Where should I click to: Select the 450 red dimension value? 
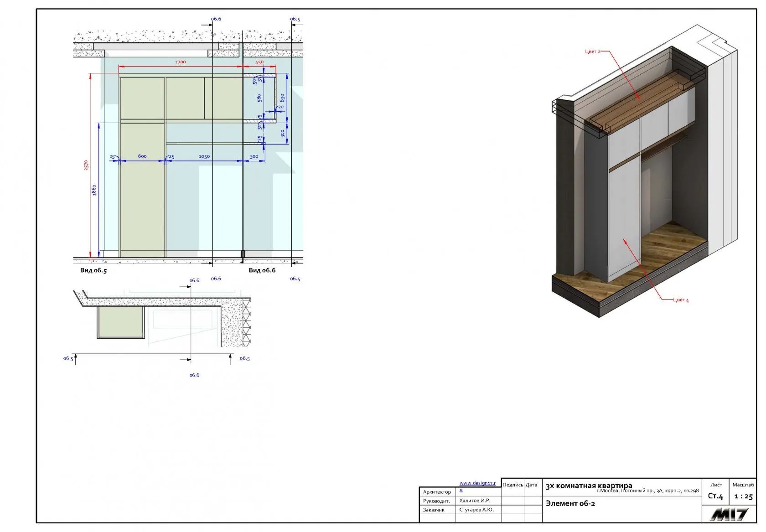click(259, 62)
